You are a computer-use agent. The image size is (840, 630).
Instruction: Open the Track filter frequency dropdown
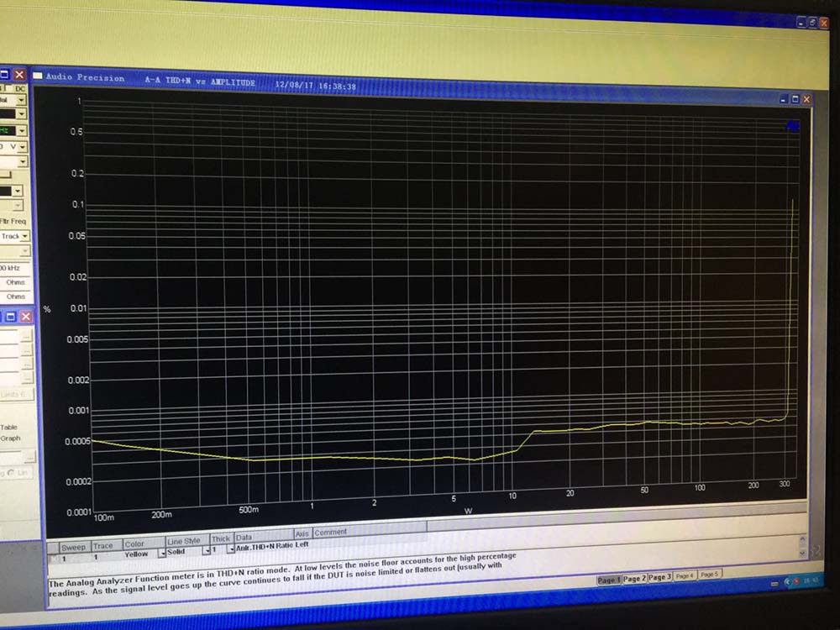point(26,237)
